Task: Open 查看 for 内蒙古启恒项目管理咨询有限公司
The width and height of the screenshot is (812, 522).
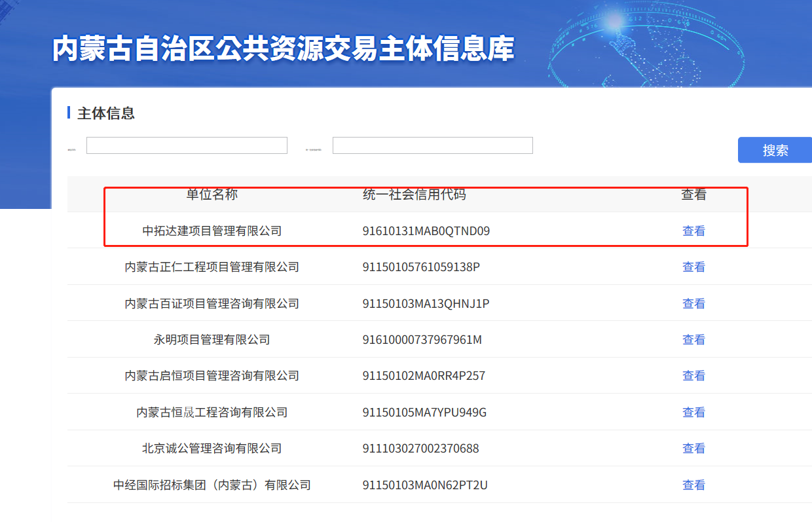Action: 693,375
